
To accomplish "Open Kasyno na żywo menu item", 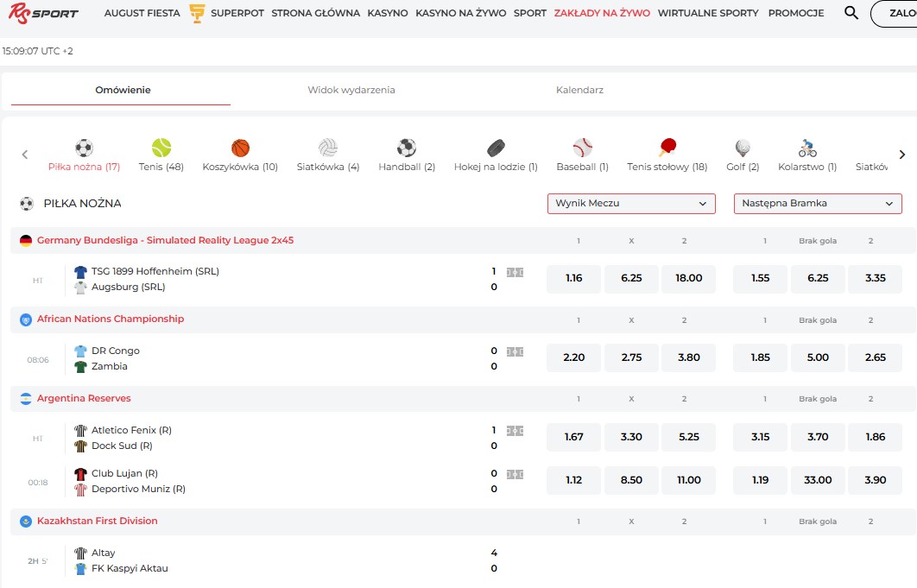I will point(460,13).
